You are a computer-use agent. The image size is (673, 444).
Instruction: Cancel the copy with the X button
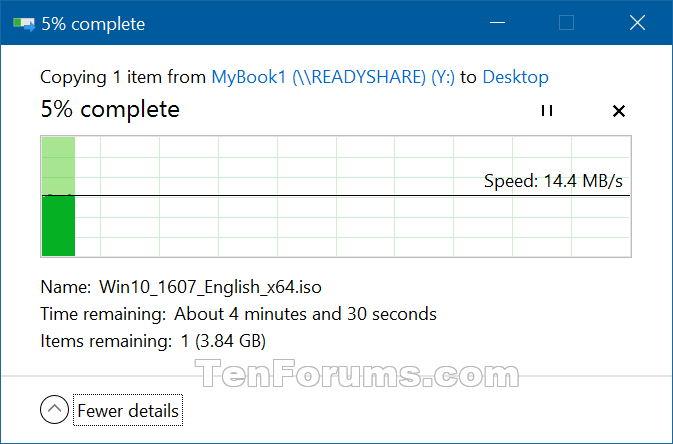618,111
